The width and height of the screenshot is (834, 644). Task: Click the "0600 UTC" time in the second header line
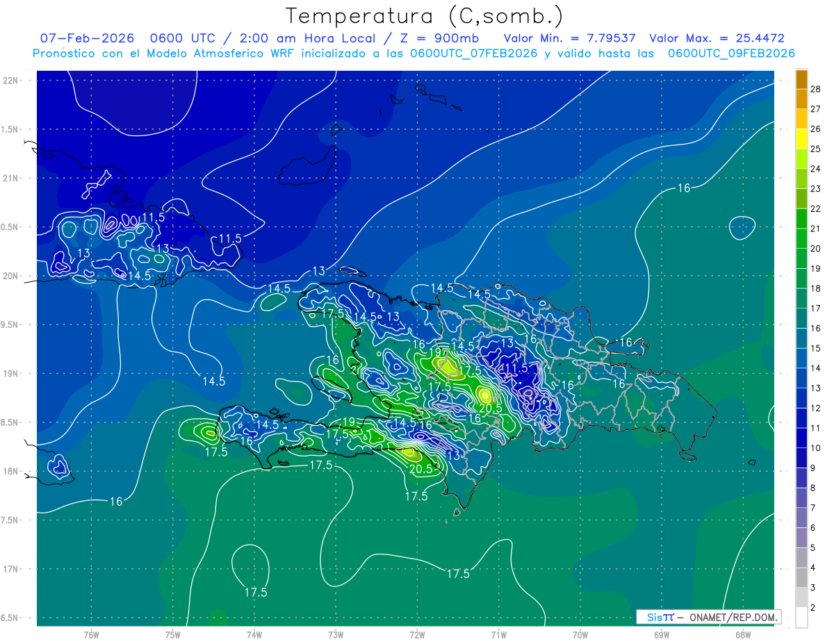pos(183,39)
